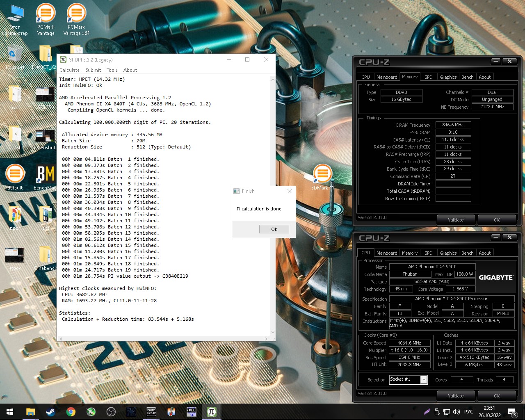Open File Explorer from the taskbar
This screenshot has height=420, width=525.
(30, 412)
